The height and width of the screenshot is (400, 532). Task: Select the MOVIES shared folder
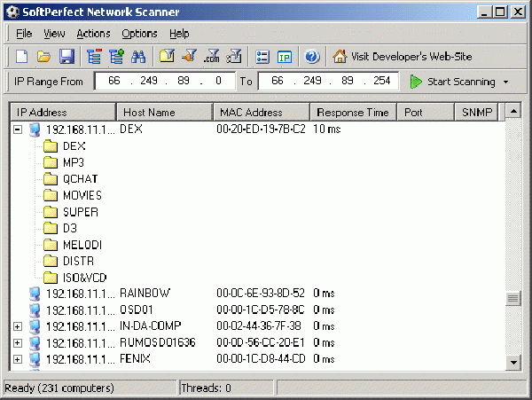[82, 195]
